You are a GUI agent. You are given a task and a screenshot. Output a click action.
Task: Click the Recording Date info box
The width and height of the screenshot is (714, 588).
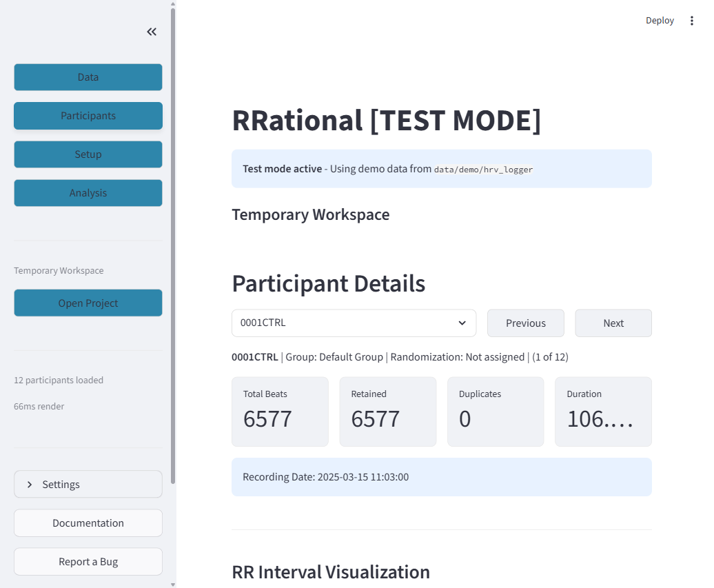click(441, 477)
